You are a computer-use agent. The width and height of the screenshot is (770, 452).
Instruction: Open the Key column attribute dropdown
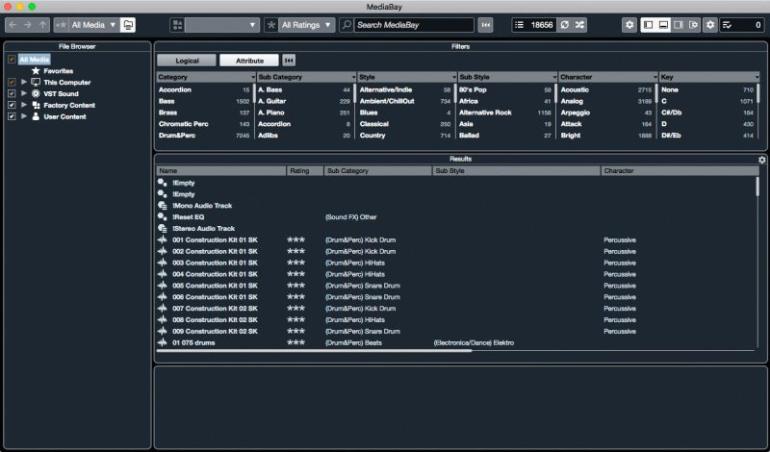(x=757, y=77)
